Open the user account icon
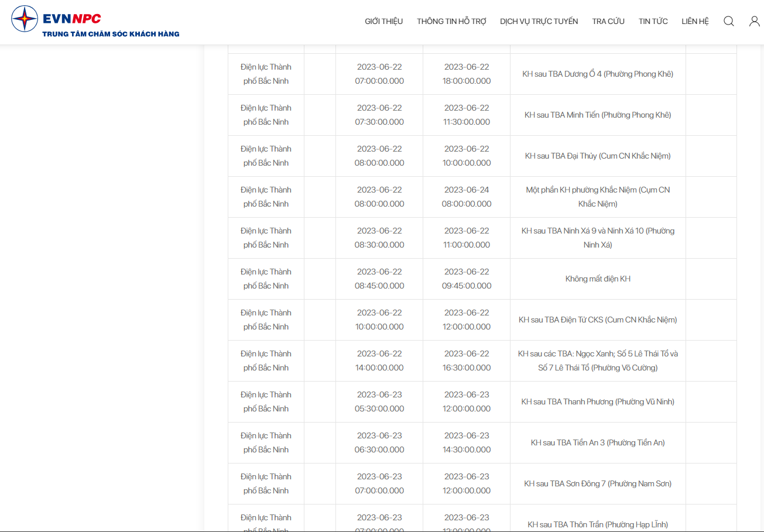764x532 pixels. click(755, 21)
